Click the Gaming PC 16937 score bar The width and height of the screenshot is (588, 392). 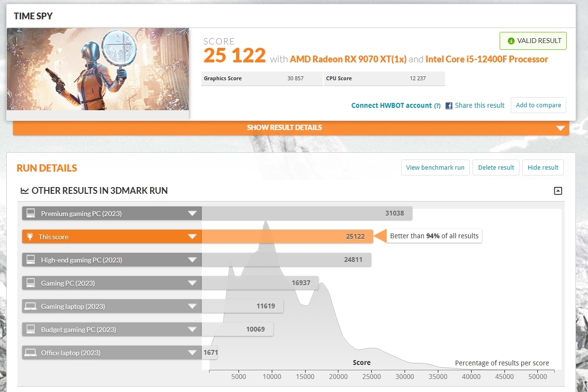coord(260,283)
